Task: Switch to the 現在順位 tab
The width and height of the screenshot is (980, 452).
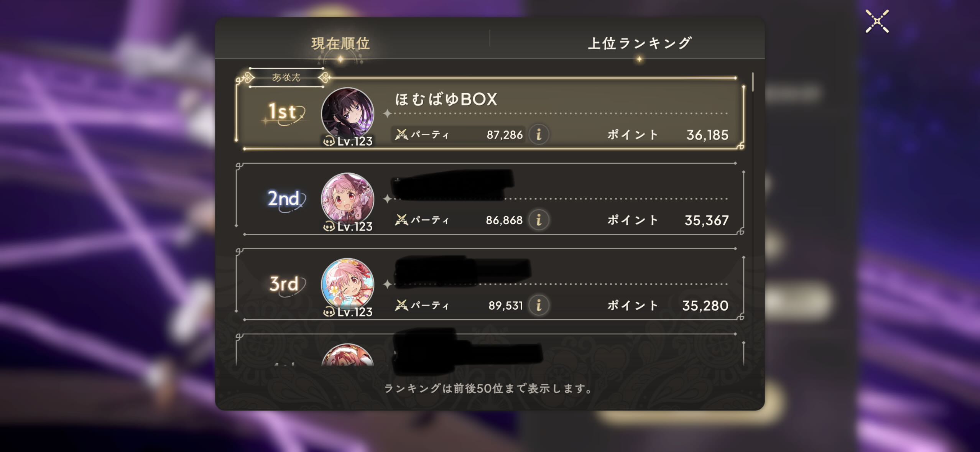Action: (x=340, y=43)
